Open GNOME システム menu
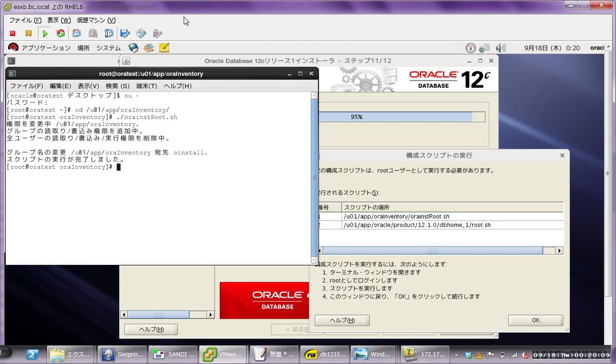616x364 pixels. (x=108, y=48)
